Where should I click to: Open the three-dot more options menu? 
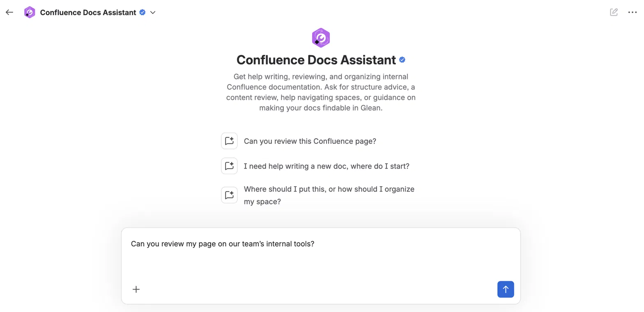click(632, 12)
